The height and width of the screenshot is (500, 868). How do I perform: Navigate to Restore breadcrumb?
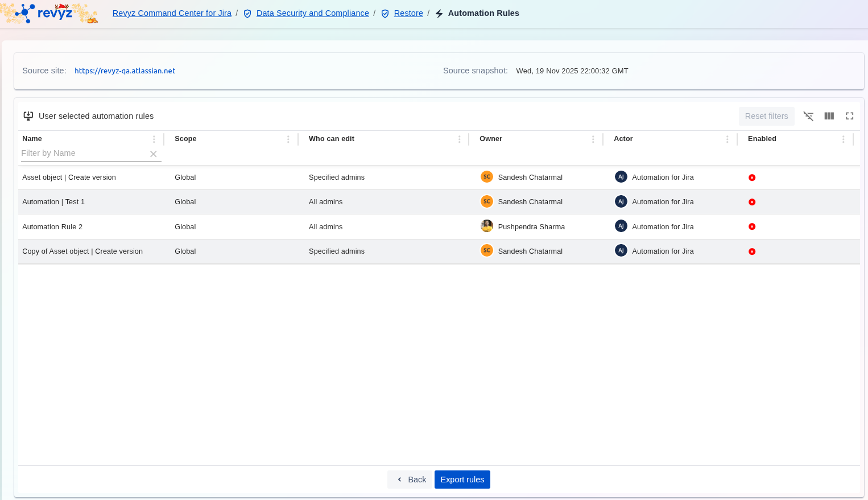tap(408, 13)
